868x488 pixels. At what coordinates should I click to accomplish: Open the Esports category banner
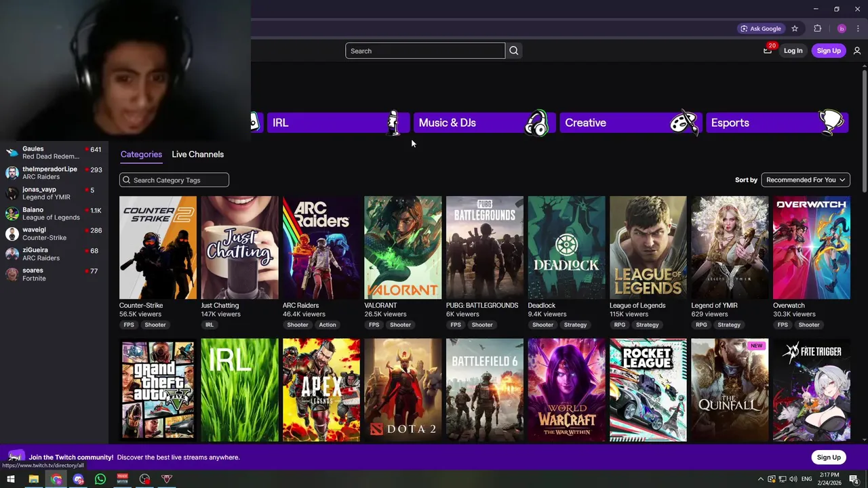coord(777,123)
